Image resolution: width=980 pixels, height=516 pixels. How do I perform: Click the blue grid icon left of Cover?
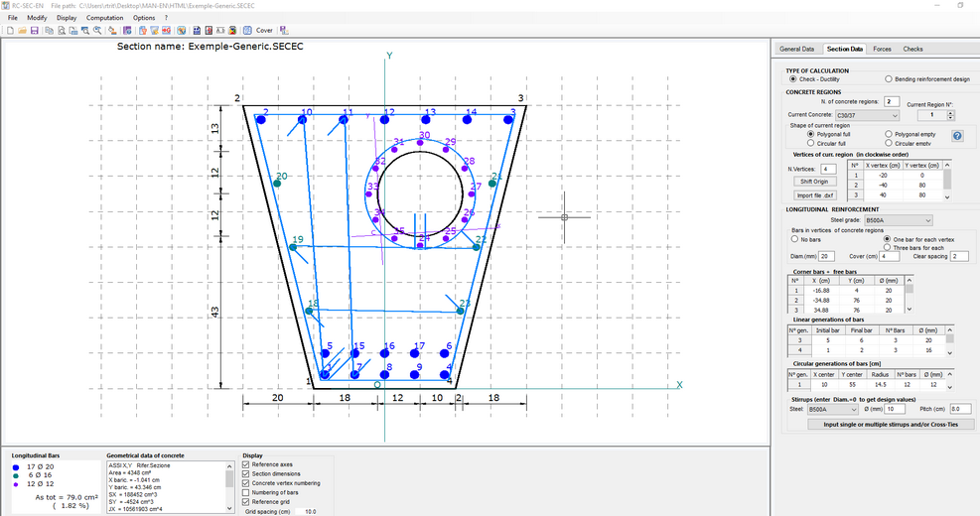coord(247,30)
